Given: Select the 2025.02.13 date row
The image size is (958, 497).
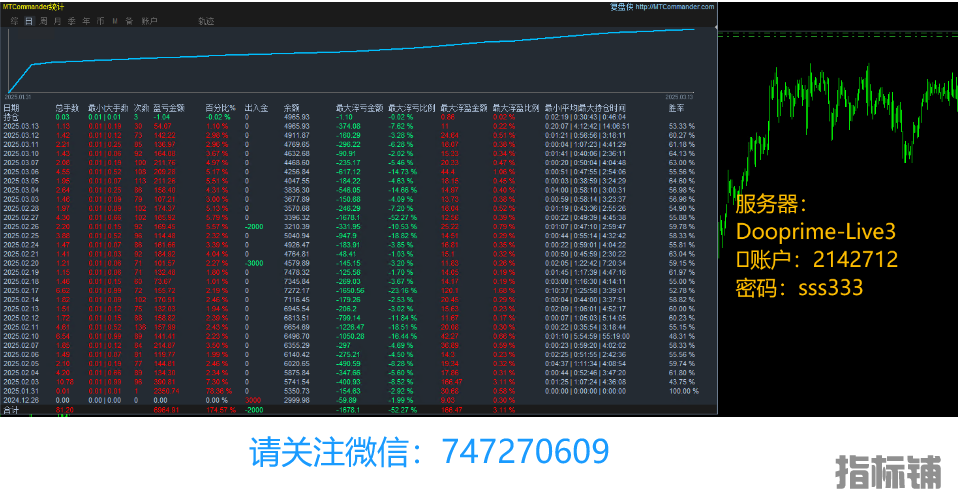Looking at the screenshot, I should [x=359, y=309].
